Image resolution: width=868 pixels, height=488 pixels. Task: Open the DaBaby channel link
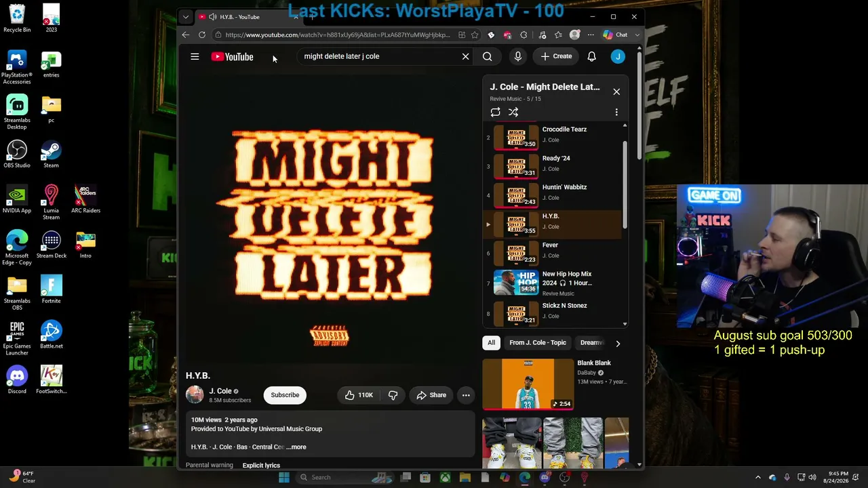587,373
